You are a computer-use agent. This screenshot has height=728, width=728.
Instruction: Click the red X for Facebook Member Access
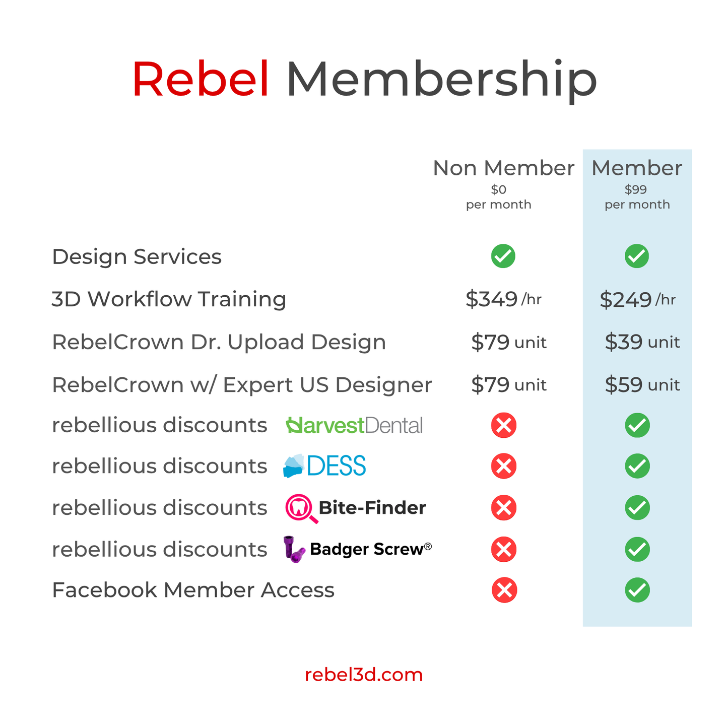pos(504,590)
